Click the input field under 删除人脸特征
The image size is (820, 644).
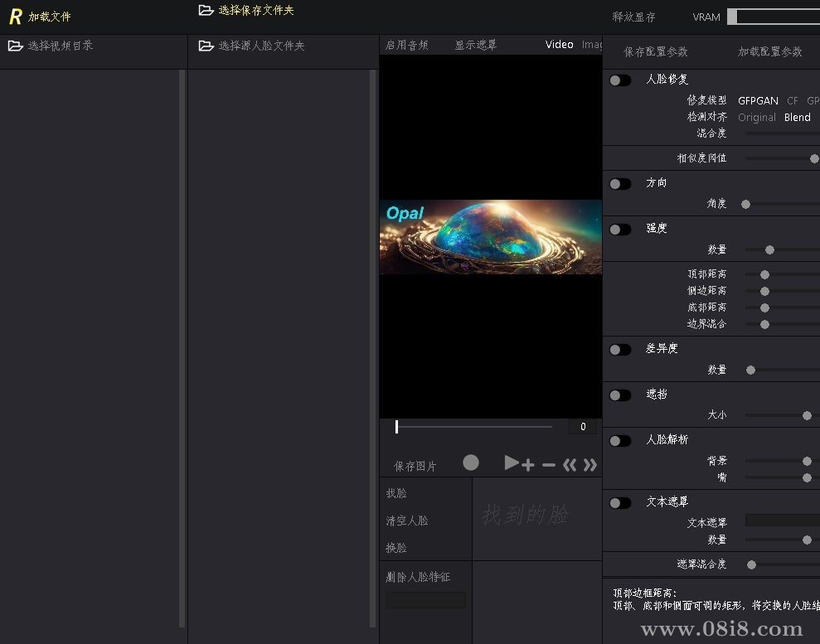[425, 599]
